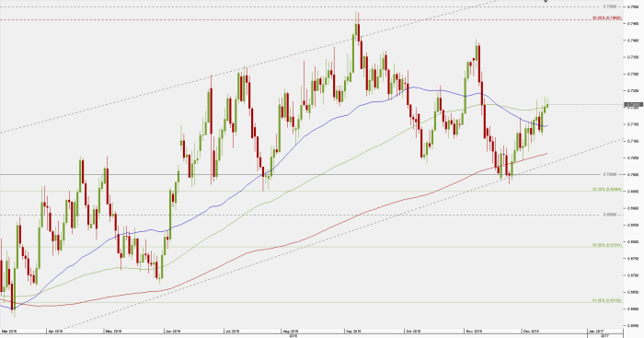Click the red 0.0% Fibonacci level label
The width and height of the screenshot is (644, 338).
click(607, 18)
